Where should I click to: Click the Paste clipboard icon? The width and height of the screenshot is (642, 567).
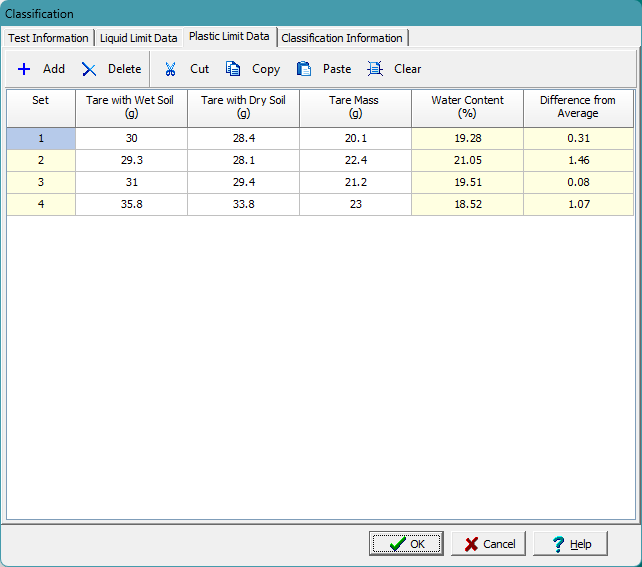[x=304, y=69]
